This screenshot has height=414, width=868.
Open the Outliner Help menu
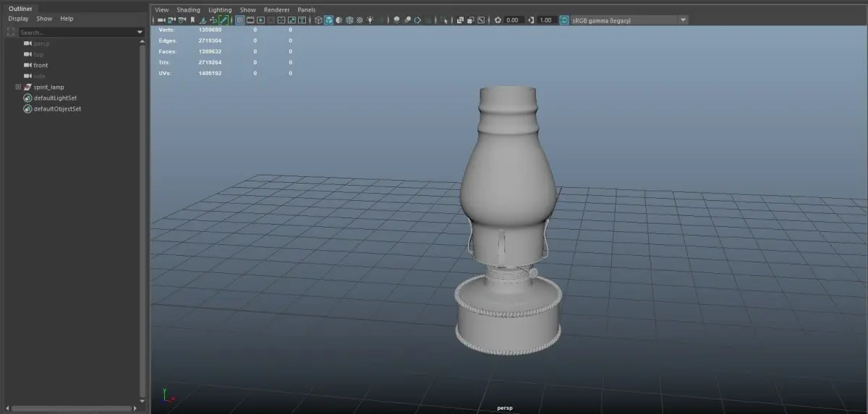(x=67, y=19)
